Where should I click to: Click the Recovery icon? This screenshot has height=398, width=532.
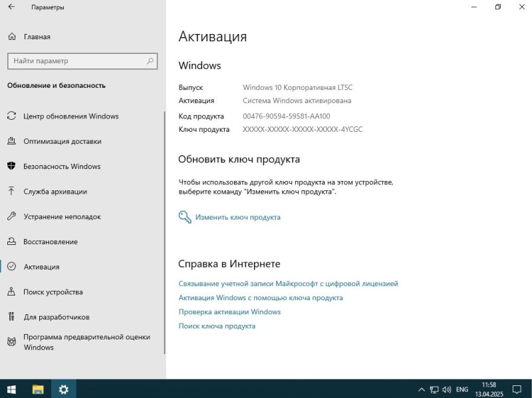(x=11, y=242)
